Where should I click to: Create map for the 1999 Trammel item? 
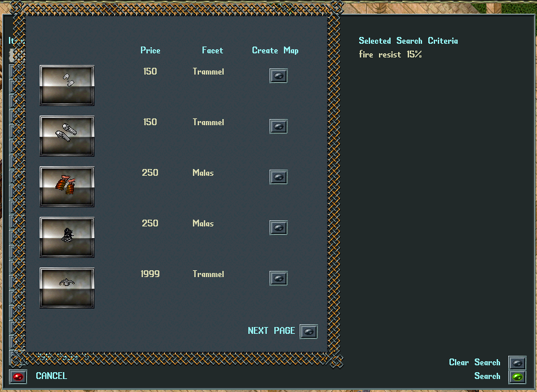pyautogui.click(x=278, y=278)
